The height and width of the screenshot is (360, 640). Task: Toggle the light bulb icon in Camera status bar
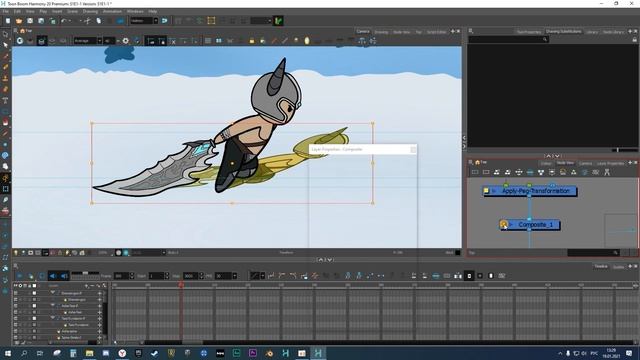coord(16,253)
